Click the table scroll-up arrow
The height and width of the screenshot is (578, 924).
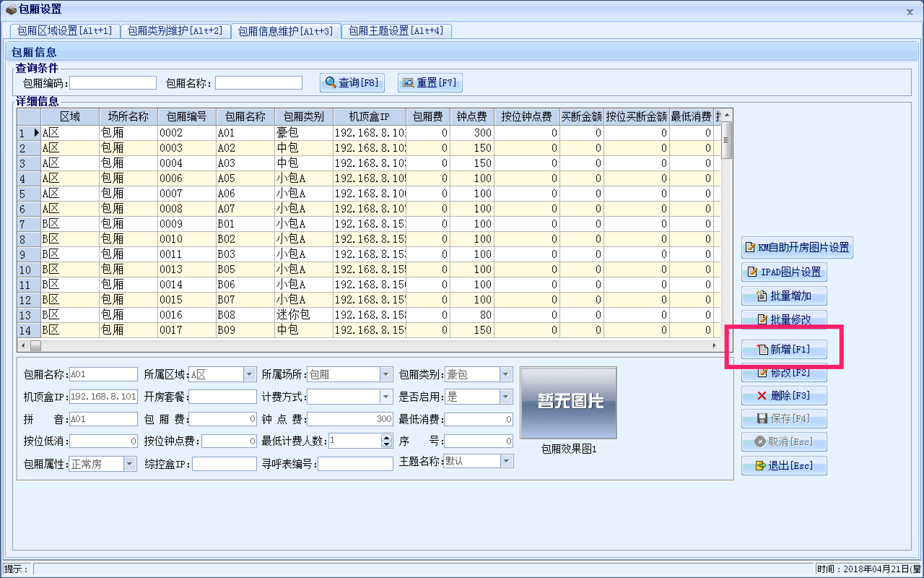727,115
